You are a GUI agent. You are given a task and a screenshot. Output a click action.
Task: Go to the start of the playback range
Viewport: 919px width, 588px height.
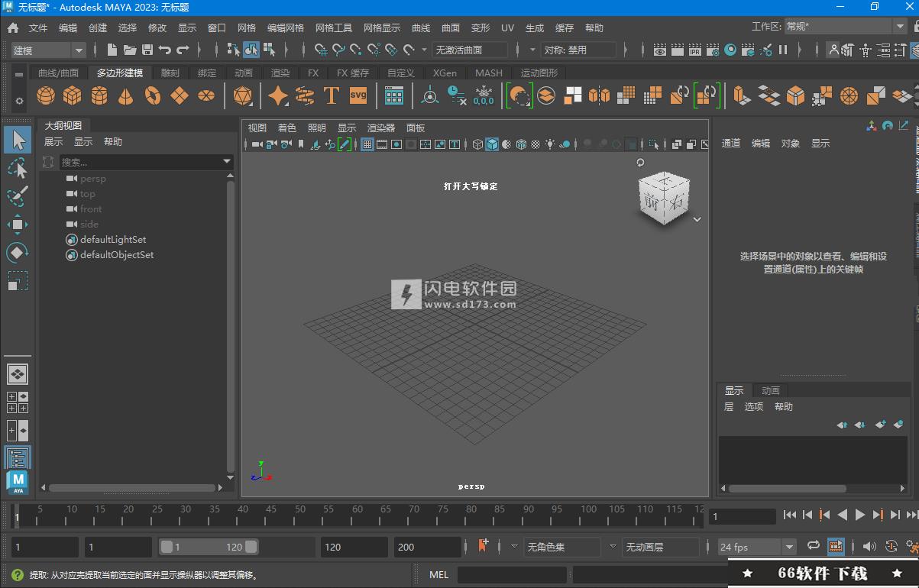click(x=790, y=515)
